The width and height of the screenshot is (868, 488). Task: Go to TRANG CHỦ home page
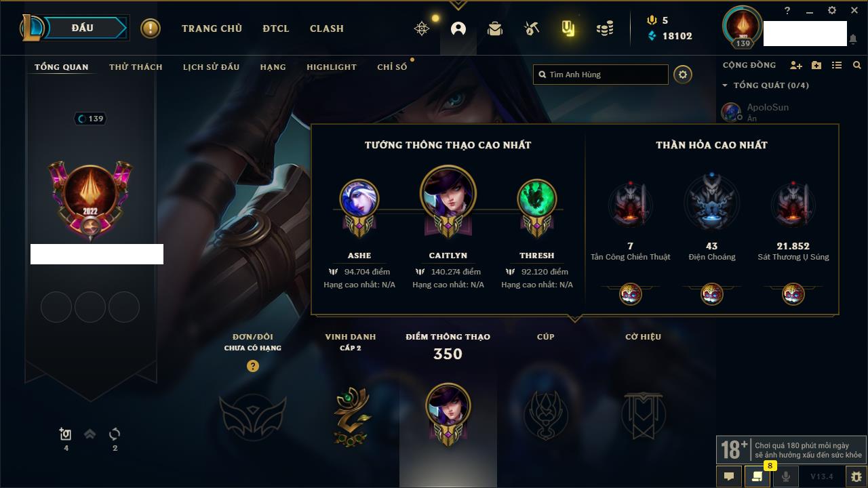point(212,28)
